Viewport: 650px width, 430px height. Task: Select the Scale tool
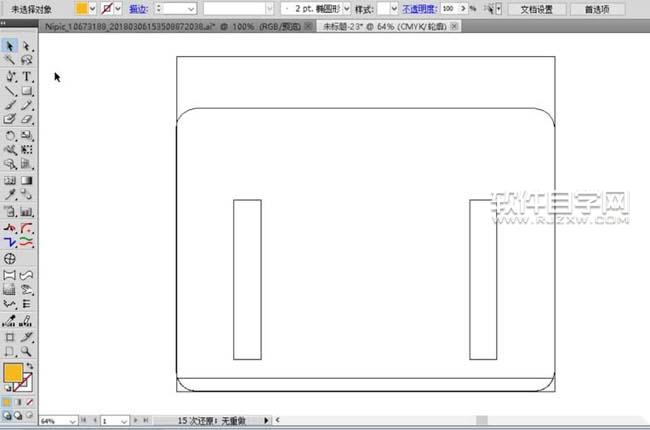pos(27,136)
